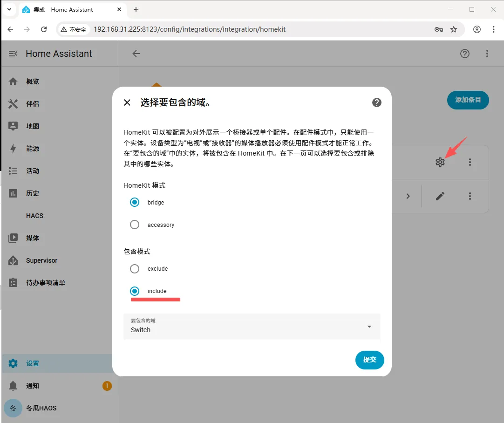Open Supervisor in sidebar
This screenshot has height=423, width=504.
click(x=60, y=260)
